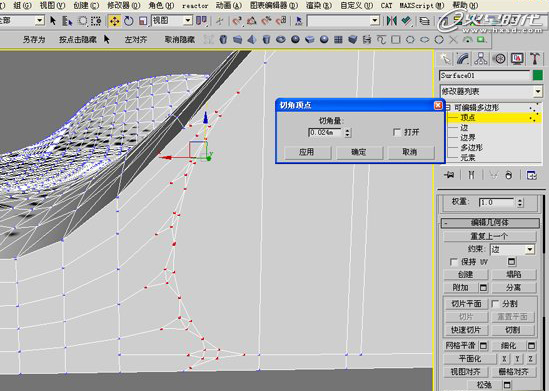
Task: Open the 附加 list settings icon
Action: tap(483, 287)
